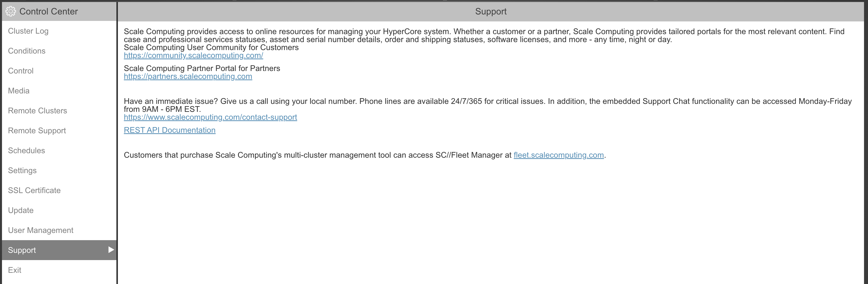
Task: Click 'Scale Computing Partner Portal for Partners' text
Action: click(x=202, y=68)
